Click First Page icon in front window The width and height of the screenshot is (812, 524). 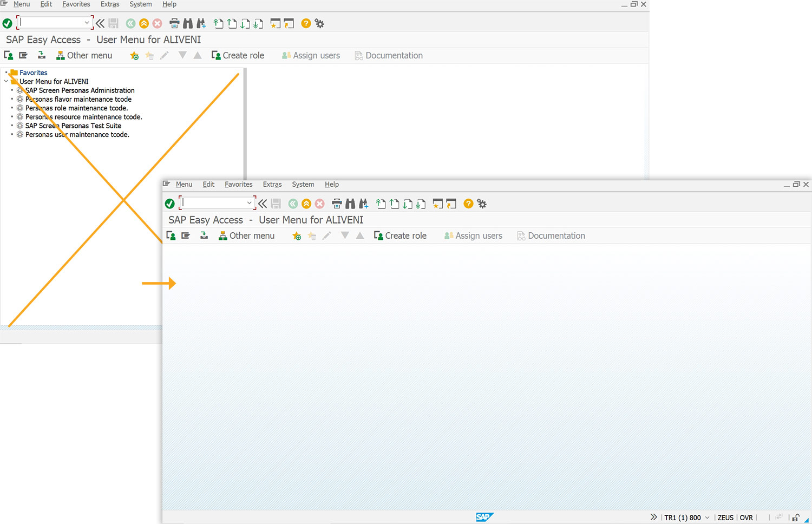[381, 204]
